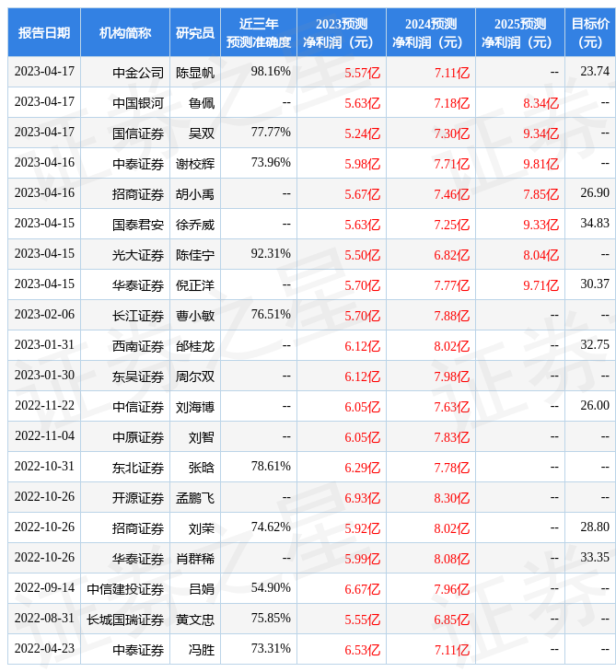Image resolution: width=616 pixels, height=672 pixels.
Task: Click the 近三年预测准确度 column header
Action: coord(259,32)
